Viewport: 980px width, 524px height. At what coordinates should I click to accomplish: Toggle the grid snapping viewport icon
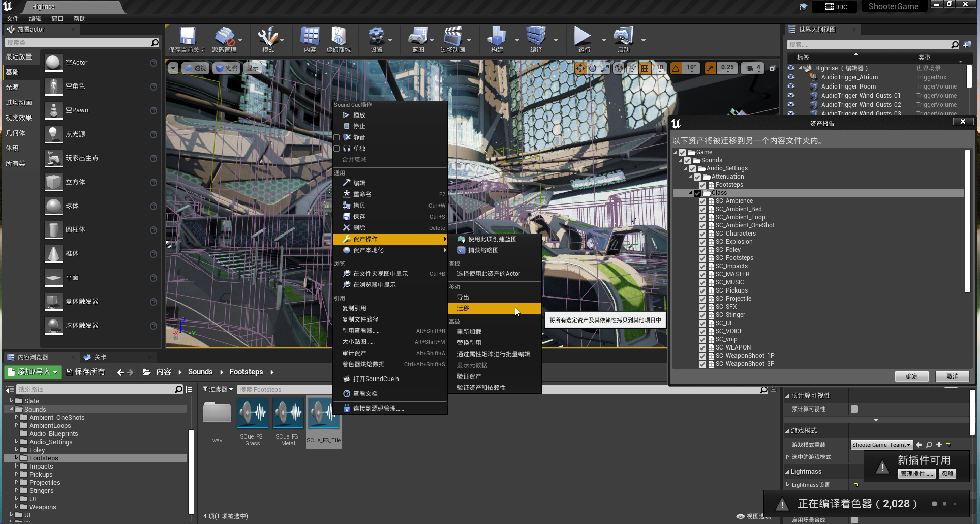click(645, 68)
